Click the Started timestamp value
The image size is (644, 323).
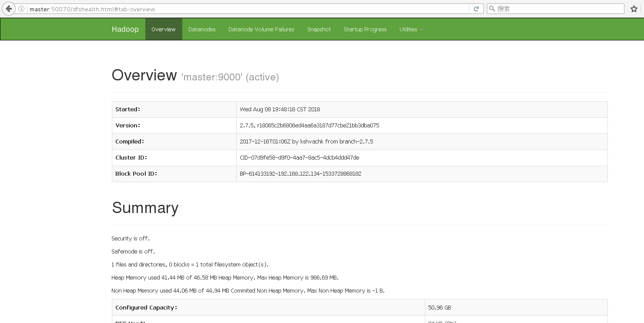click(280, 110)
